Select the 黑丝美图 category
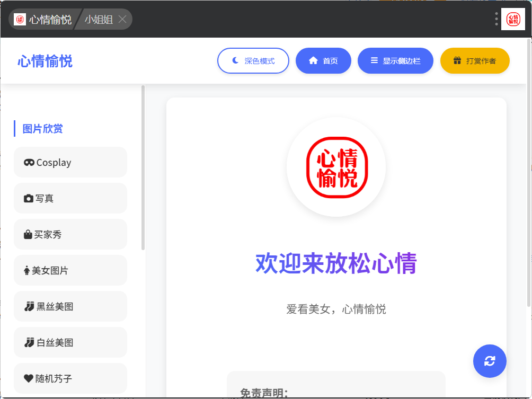This screenshot has height=399, width=532. pyautogui.click(x=70, y=306)
